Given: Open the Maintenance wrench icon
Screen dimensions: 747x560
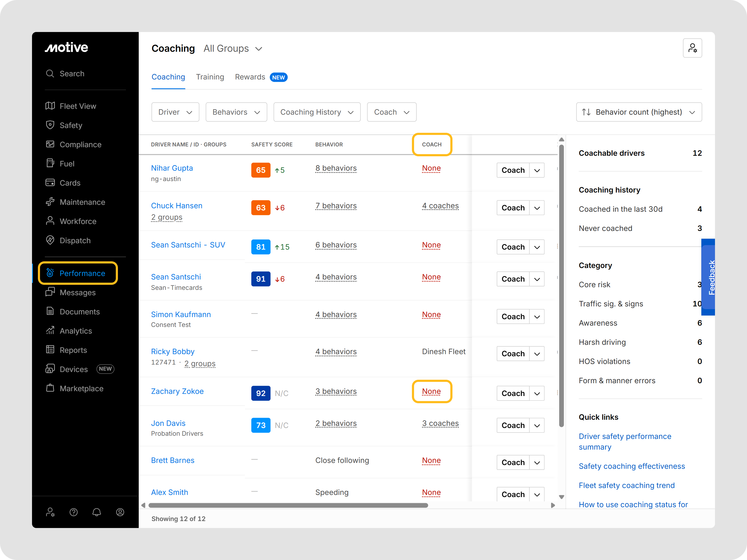Looking at the screenshot, I should (50, 202).
